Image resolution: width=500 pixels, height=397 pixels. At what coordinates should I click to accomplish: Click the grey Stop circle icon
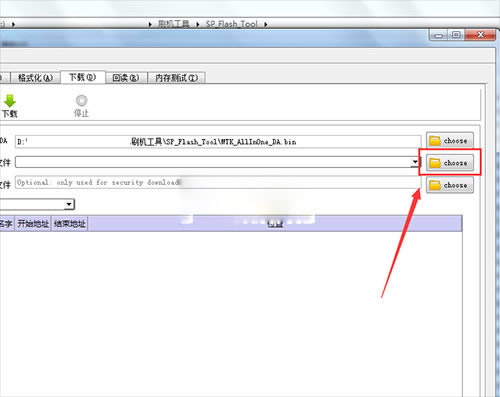[81, 100]
